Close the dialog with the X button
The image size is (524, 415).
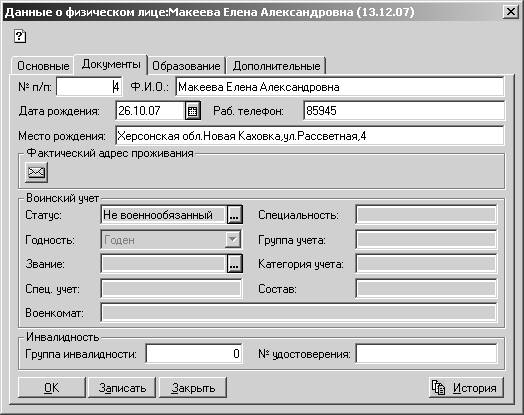[x=511, y=12]
